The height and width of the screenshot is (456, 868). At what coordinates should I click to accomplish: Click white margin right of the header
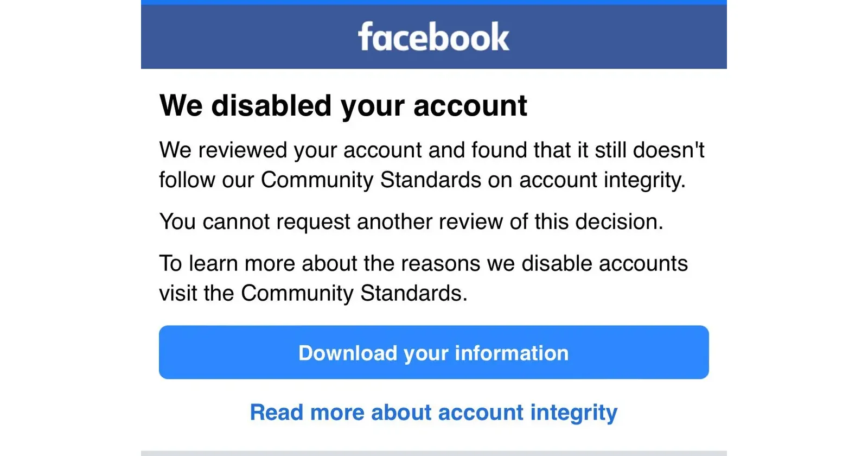coord(797,37)
